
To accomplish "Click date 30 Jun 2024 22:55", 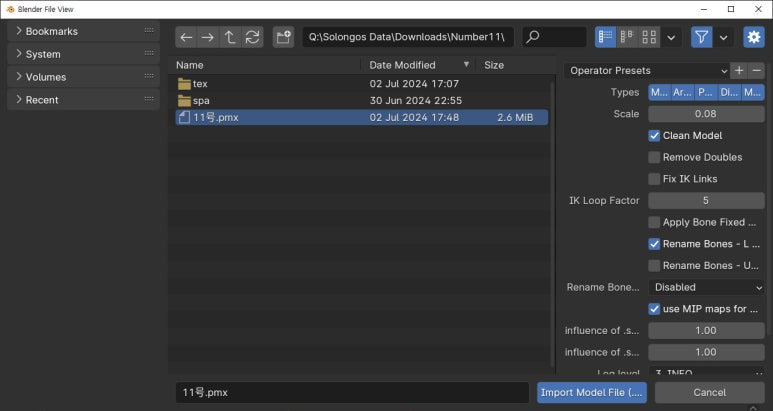I will pyautogui.click(x=416, y=101).
